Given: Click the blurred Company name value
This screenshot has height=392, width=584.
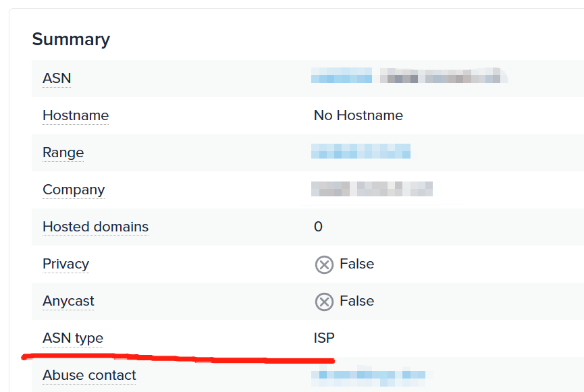Looking at the screenshot, I should 372,189.
